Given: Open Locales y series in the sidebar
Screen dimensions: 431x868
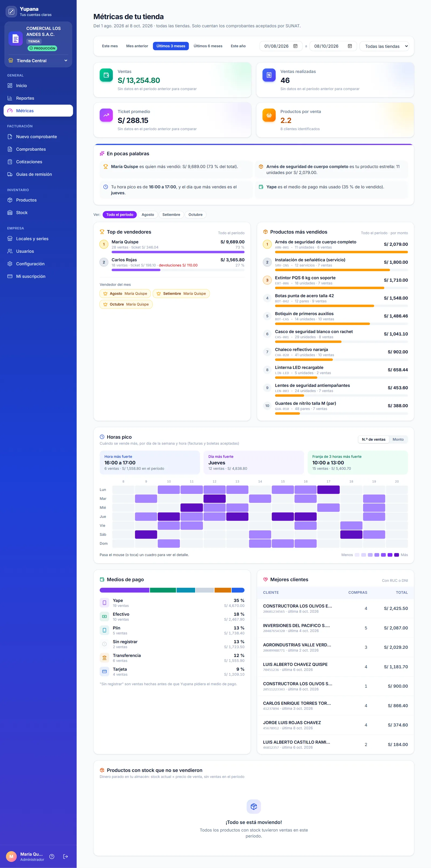Looking at the screenshot, I should 38,239.
